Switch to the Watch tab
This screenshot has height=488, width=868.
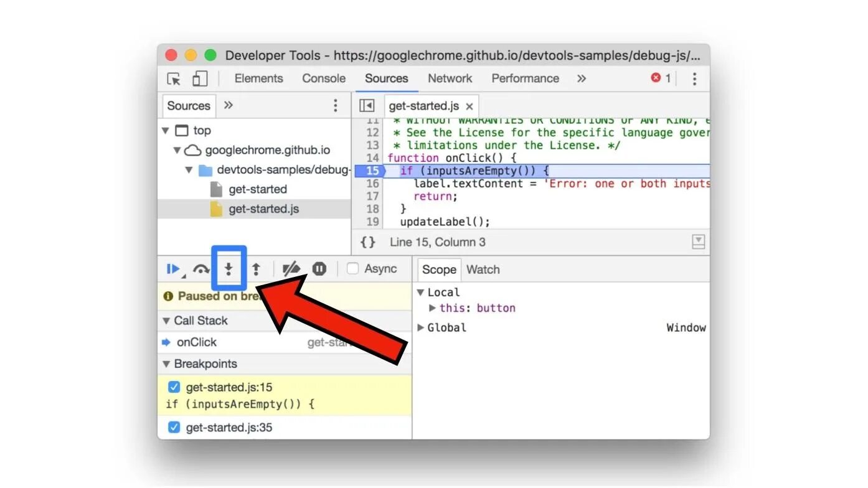(483, 270)
